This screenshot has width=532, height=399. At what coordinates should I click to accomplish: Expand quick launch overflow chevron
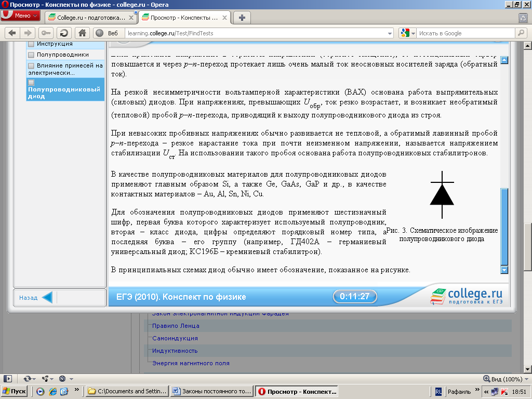pyautogui.click(x=77, y=390)
